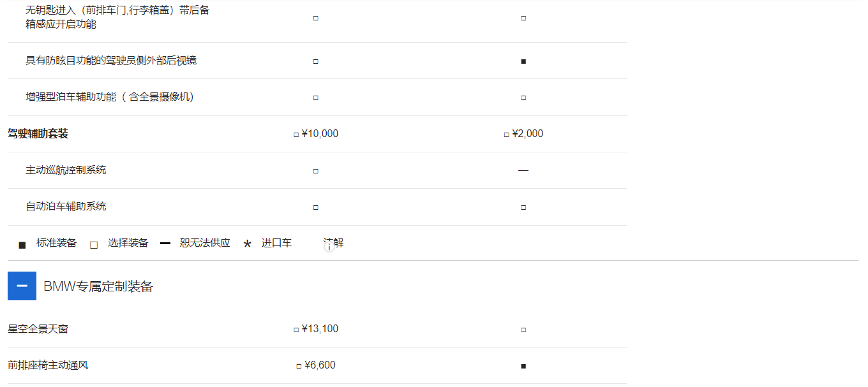Image resolution: width=868 pixels, height=387 pixels.
Task: Click the asterisk 进口车 legend icon
Action: point(248,244)
